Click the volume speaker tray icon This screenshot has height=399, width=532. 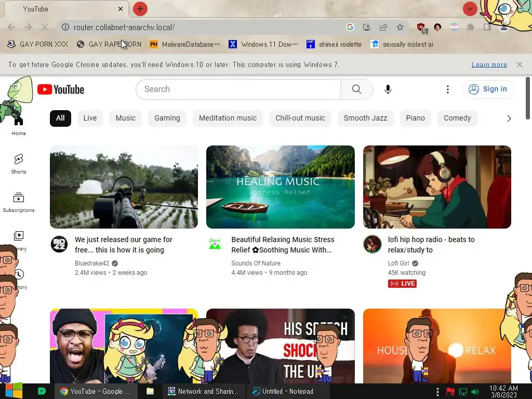475,392
